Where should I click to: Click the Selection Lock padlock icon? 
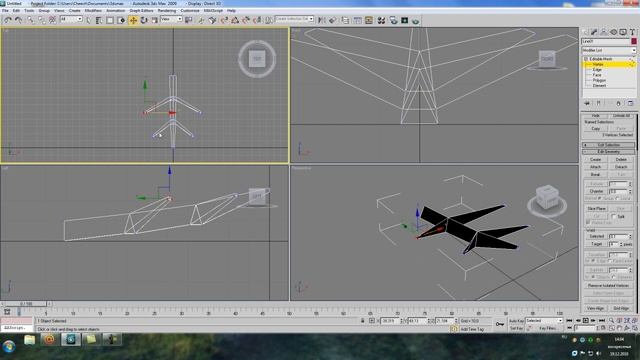click(362, 321)
